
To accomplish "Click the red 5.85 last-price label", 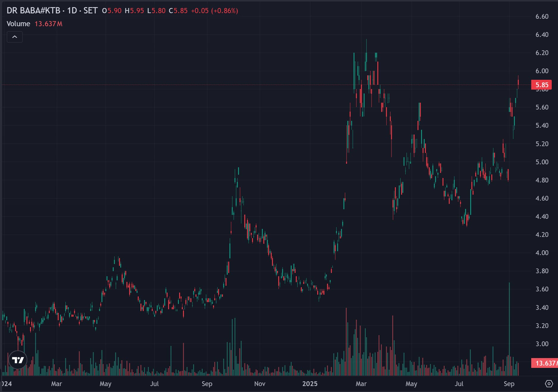I will point(542,85).
